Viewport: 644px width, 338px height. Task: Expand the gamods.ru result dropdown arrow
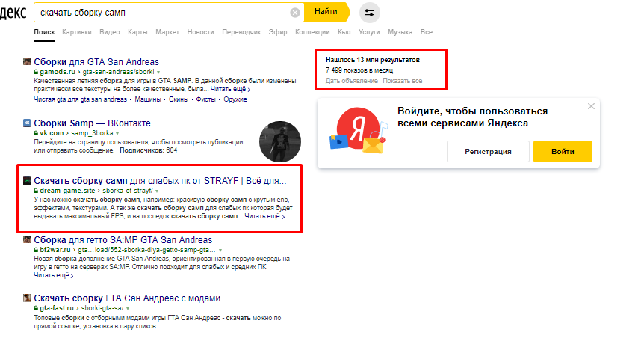pyautogui.click(x=158, y=73)
